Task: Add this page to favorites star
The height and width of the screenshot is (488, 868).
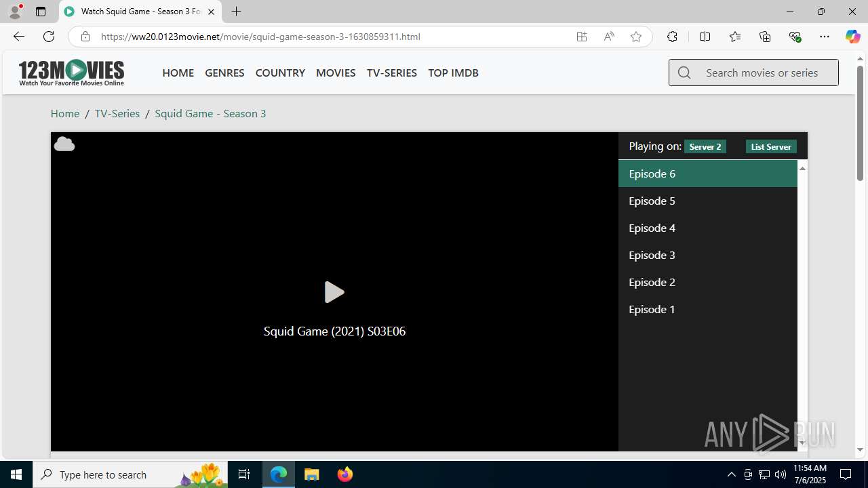Action: point(636,37)
